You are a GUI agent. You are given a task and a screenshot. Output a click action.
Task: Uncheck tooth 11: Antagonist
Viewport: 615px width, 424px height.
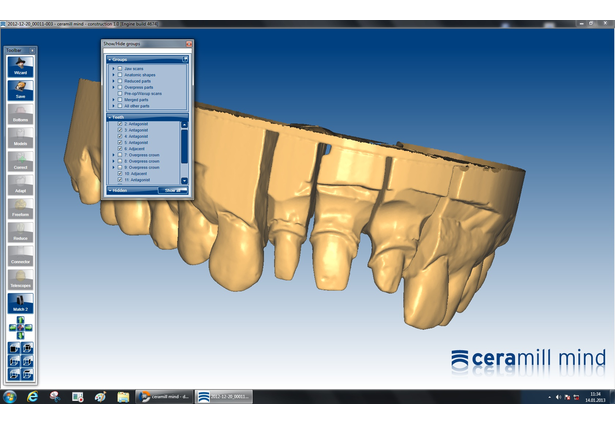[x=120, y=180]
